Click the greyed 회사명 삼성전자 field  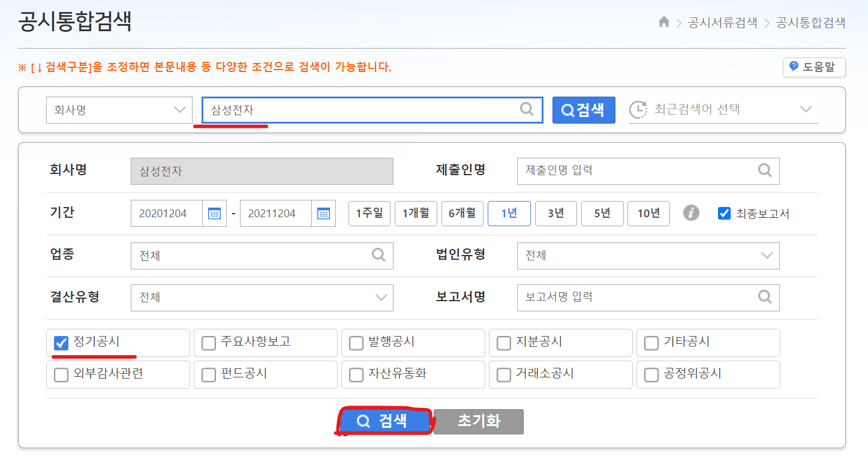[262, 171]
